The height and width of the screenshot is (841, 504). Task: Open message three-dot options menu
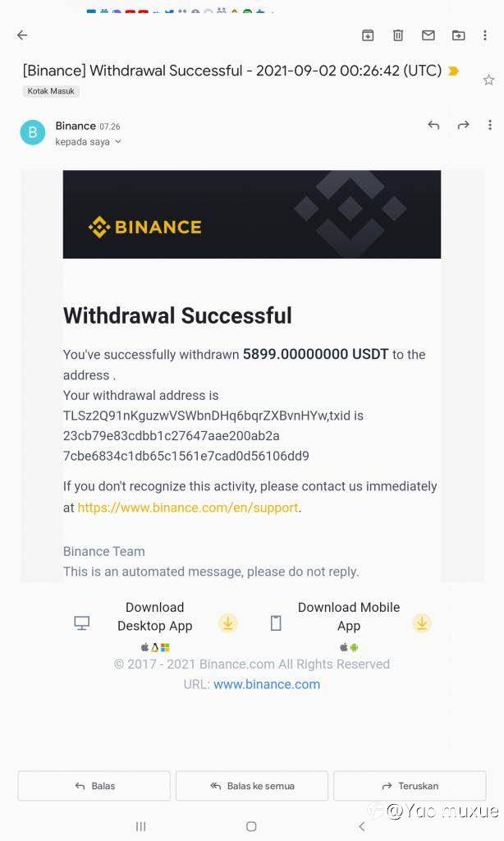(489, 125)
